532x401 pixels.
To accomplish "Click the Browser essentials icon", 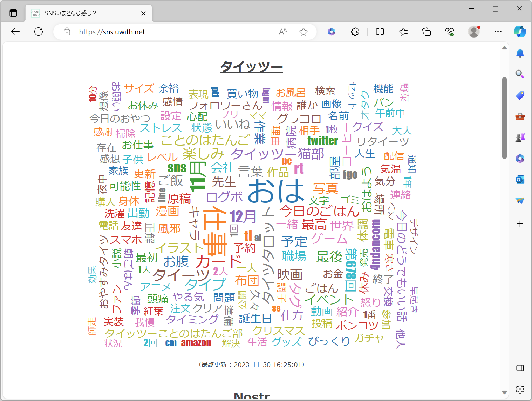I will [450, 32].
